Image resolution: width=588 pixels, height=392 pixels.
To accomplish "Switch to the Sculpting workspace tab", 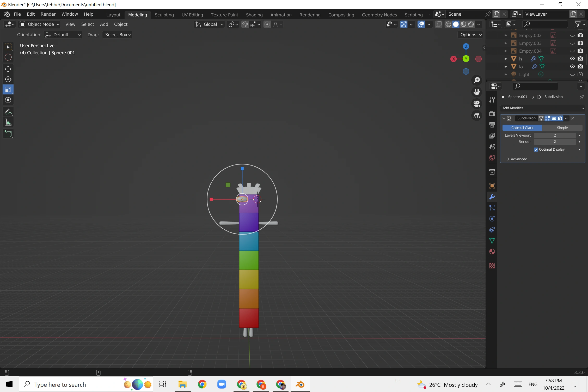I will 164,15.
